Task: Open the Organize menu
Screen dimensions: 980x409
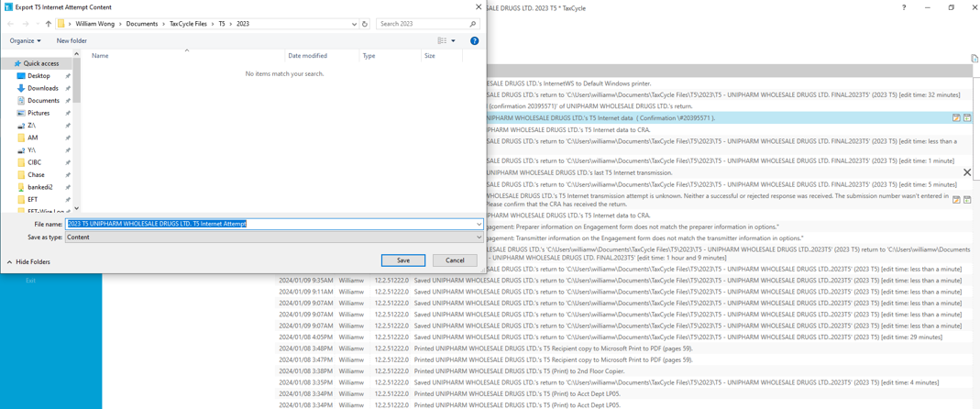Action: click(25, 40)
